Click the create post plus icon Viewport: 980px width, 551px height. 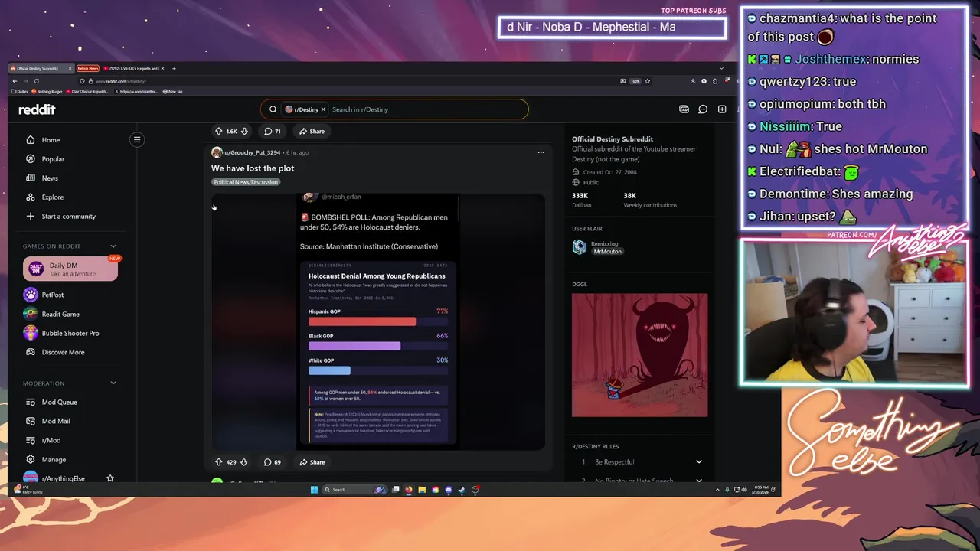click(722, 109)
